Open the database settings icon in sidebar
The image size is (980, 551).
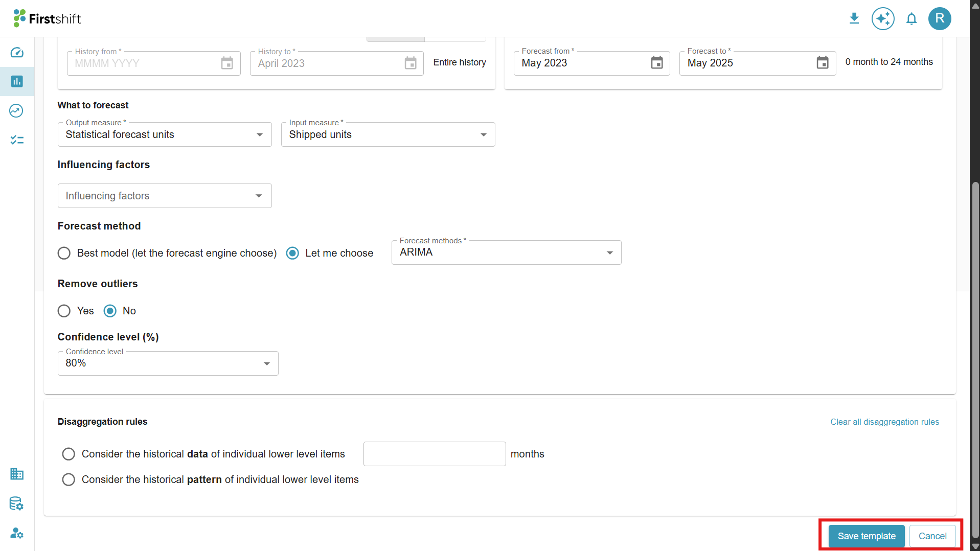point(17,503)
